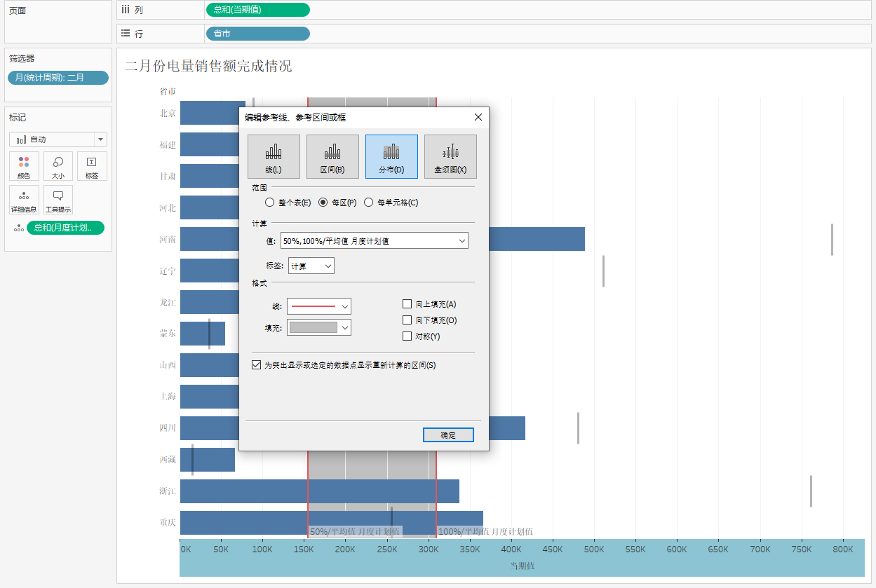
Task: Select the 线(L) reference line type
Action: [274, 156]
